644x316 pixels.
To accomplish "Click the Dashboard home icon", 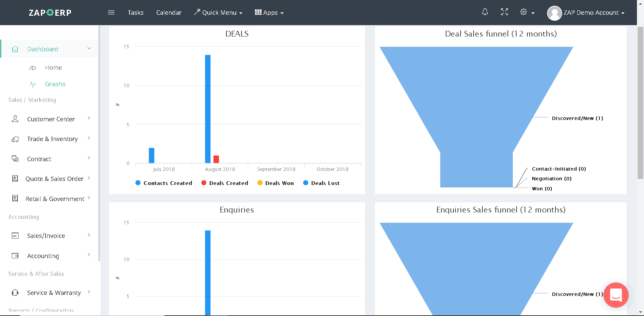I will coord(15,49).
